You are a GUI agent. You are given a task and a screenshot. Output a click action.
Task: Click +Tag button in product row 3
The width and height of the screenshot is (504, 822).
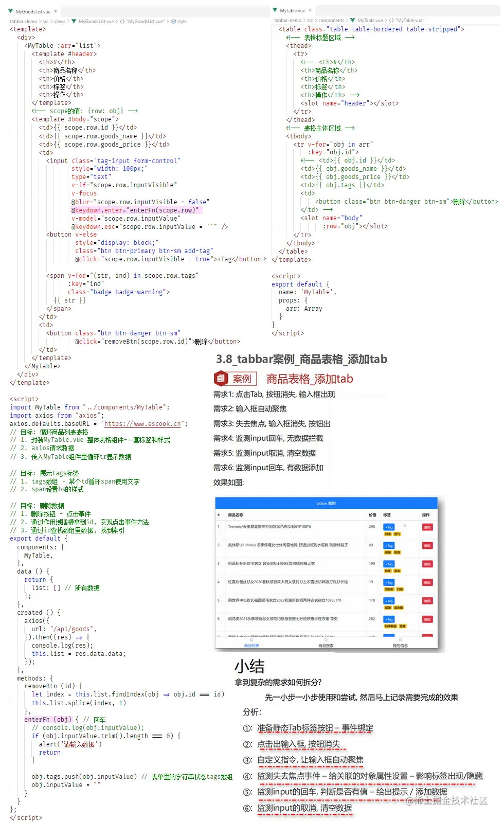[x=389, y=564]
